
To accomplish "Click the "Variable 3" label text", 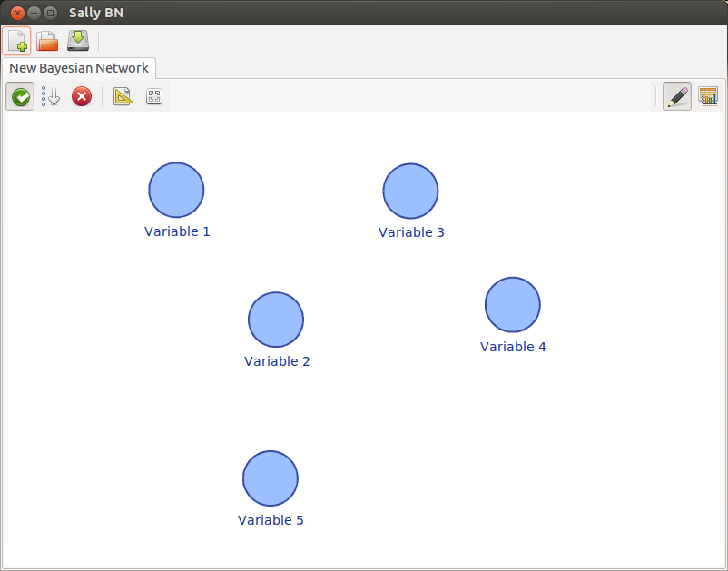I will coord(411,232).
